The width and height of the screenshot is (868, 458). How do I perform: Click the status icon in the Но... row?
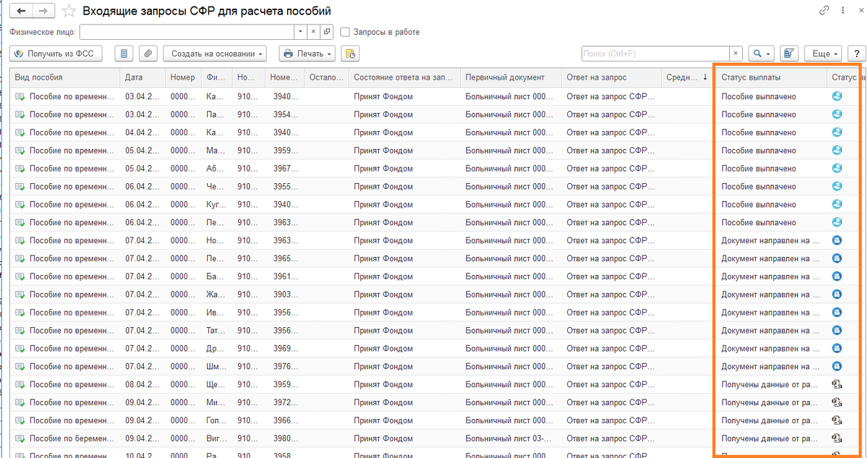(x=837, y=240)
